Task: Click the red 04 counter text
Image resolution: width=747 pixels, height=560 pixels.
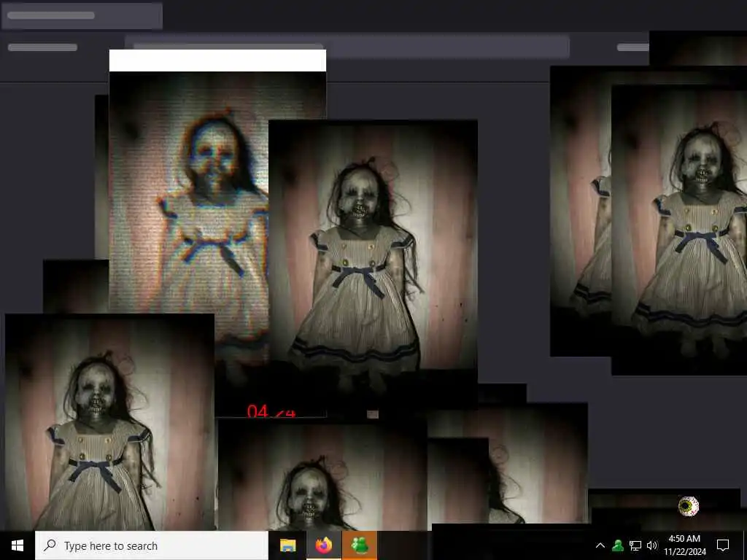Action: click(258, 411)
